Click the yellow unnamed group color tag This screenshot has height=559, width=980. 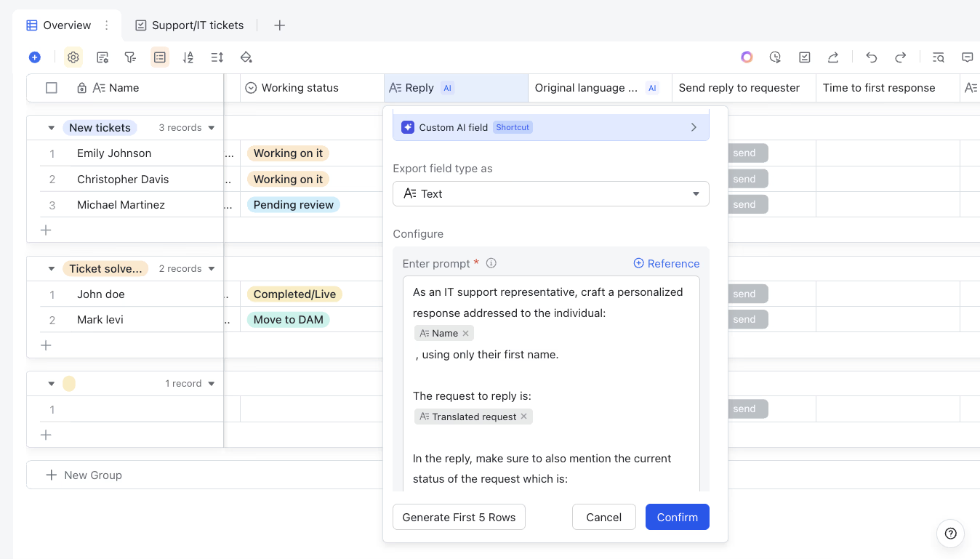point(69,384)
